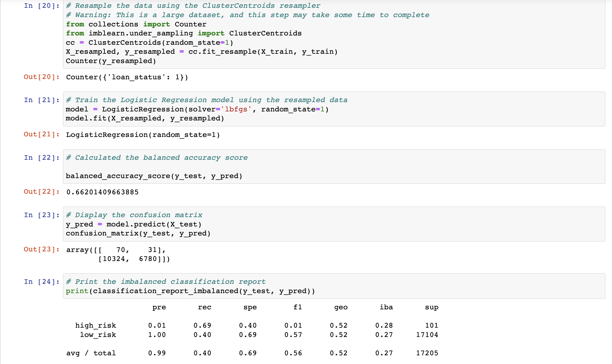Screen dimensions: 612x364
Task: Select the Out[20] Counter output area
Action: pos(126,77)
